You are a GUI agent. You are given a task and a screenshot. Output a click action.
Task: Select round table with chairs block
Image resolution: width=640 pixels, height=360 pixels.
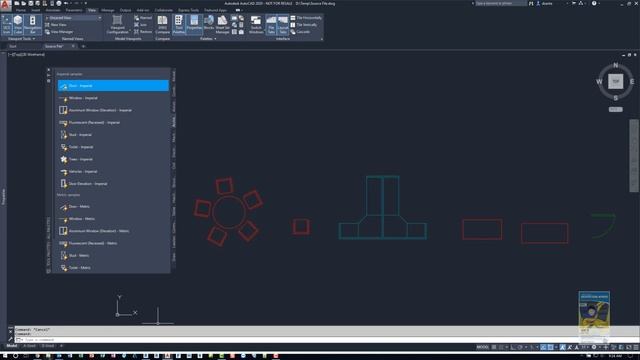coord(228,212)
